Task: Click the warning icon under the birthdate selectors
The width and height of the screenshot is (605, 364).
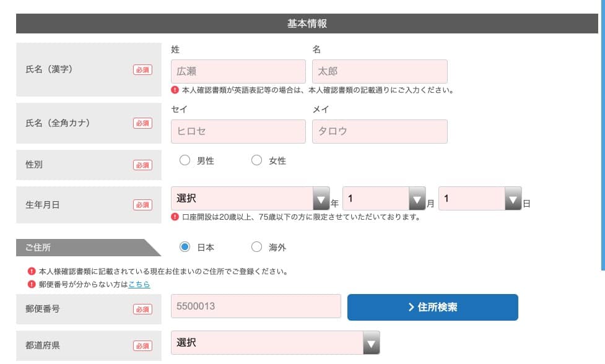Action: point(175,217)
